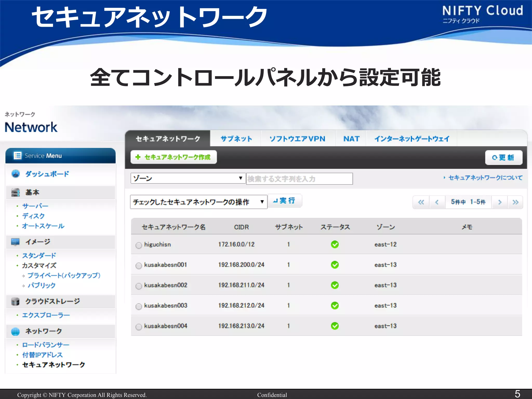Select the kusakabesn003 radio button
Screen dimensions: 532x399
pyautogui.click(x=139, y=306)
